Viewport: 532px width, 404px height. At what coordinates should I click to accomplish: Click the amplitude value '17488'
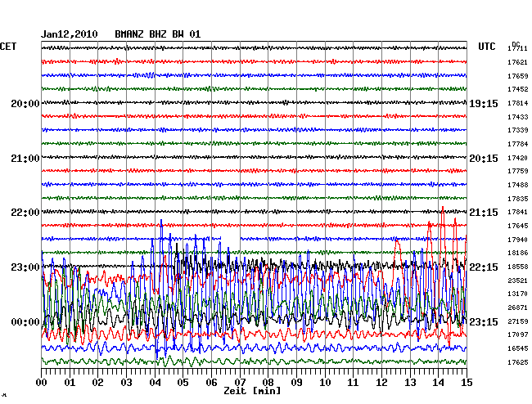pyautogui.click(x=518, y=185)
